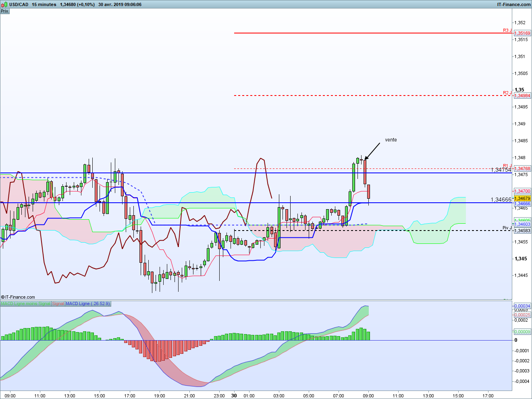Click the R1 J price tag 1,34768
Screen dimensions: 532x399
coord(522,168)
